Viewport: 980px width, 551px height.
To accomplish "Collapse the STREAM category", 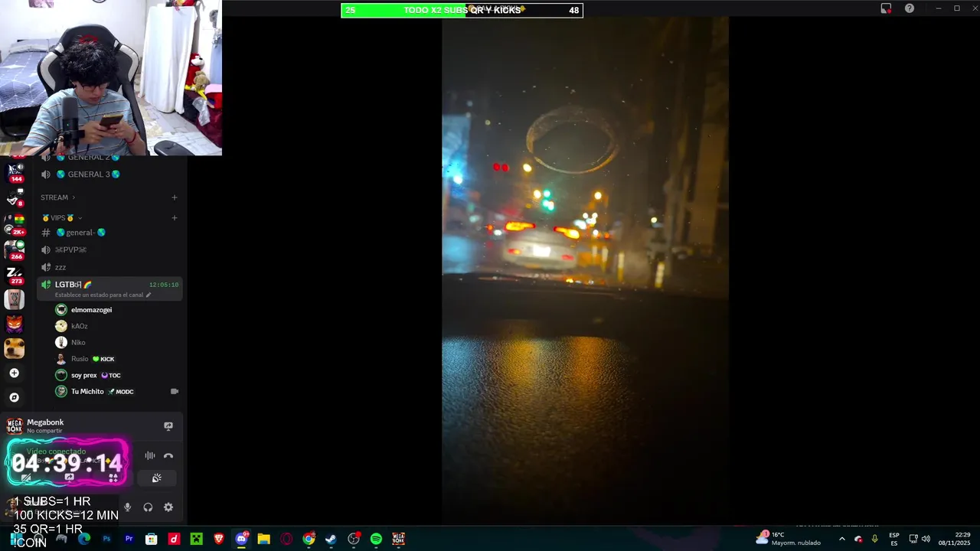I will pyautogui.click(x=58, y=197).
